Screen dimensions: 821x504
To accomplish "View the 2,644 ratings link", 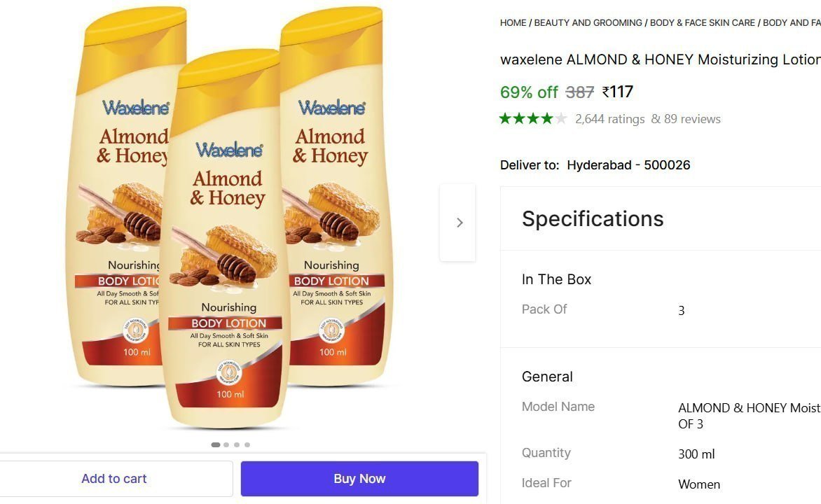I will coord(609,119).
